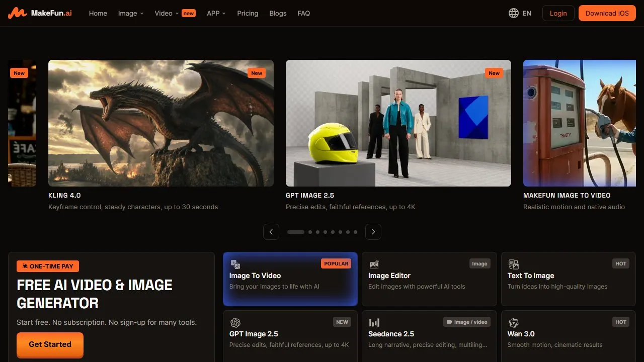Open the Pricing page
Viewport: 644px width, 362px height.
click(x=248, y=13)
